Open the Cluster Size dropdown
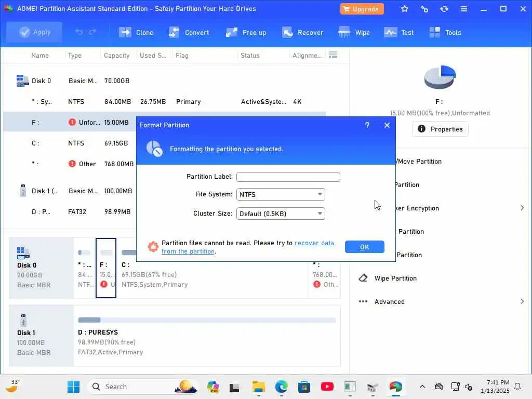Screen dimensions: 532x399 [281, 214]
